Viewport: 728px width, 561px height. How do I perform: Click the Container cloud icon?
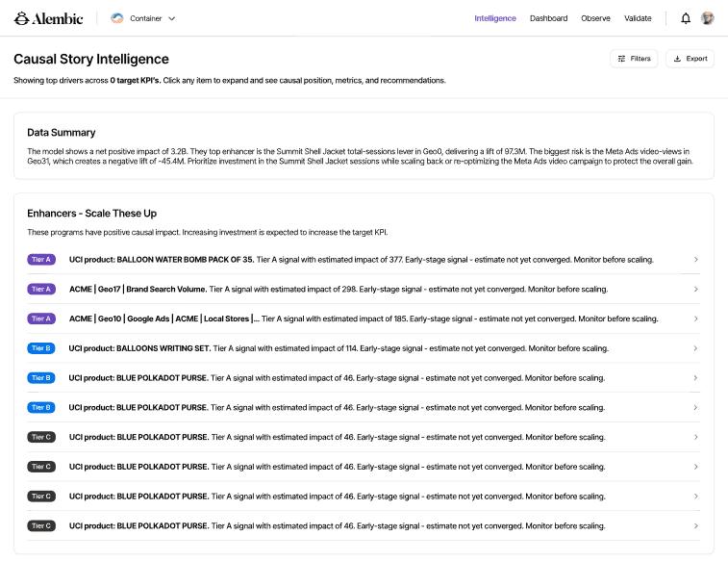(x=117, y=18)
